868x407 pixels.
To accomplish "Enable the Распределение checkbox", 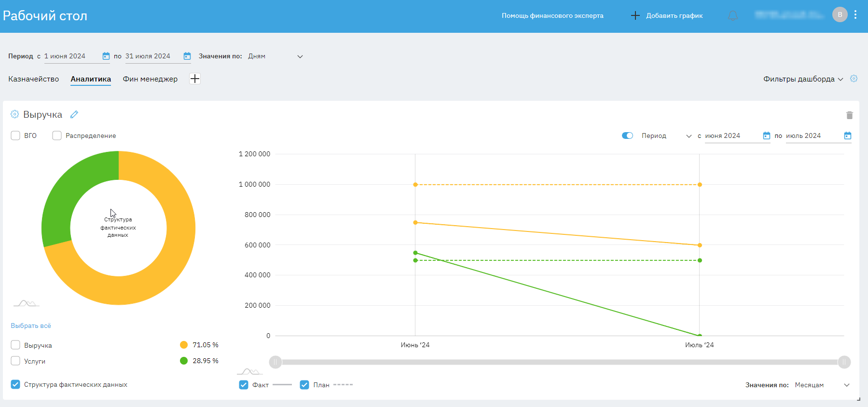I will click(x=57, y=136).
